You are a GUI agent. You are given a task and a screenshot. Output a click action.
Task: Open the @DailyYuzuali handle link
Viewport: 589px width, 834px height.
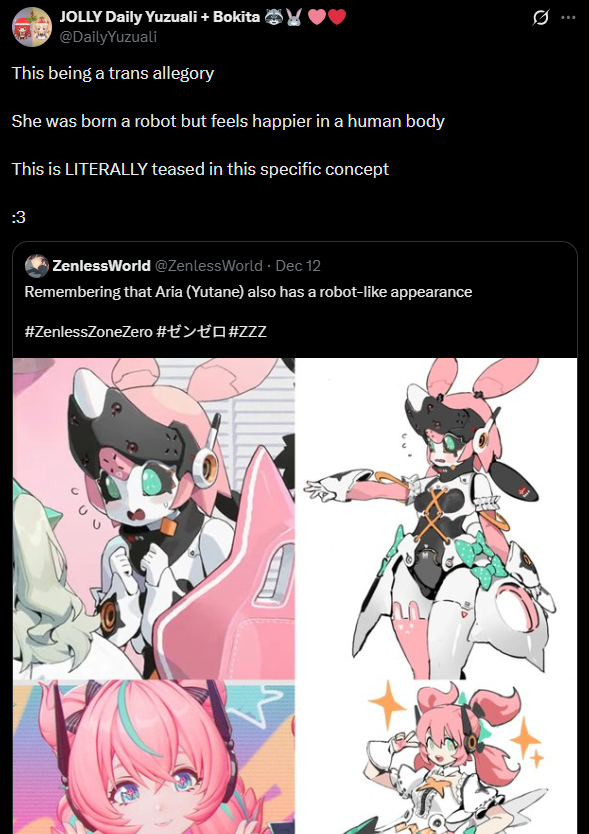click(108, 37)
